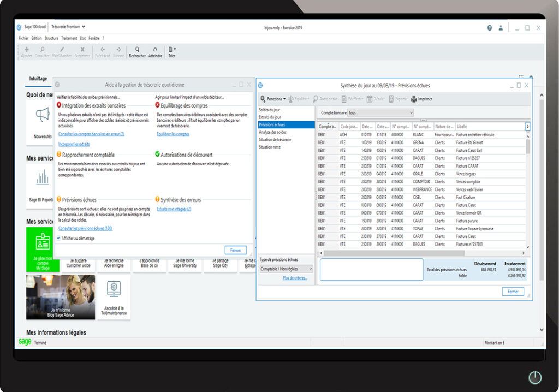Click the user account icon in title bar
Viewport: 559px width, 392px height.
[501, 27]
